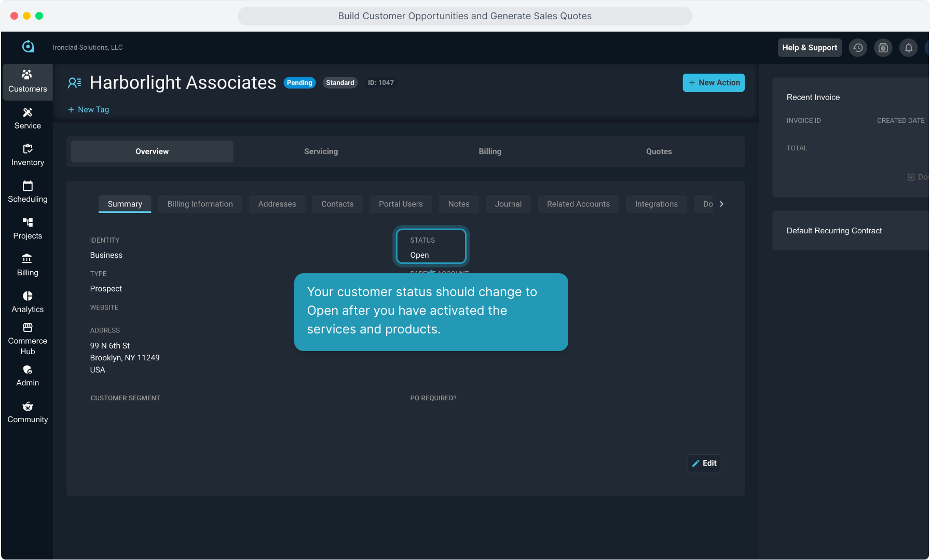Click the highlighted Status Open field
Image resolution: width=930 pixels, height=560 pixels.
coord(431,247)
